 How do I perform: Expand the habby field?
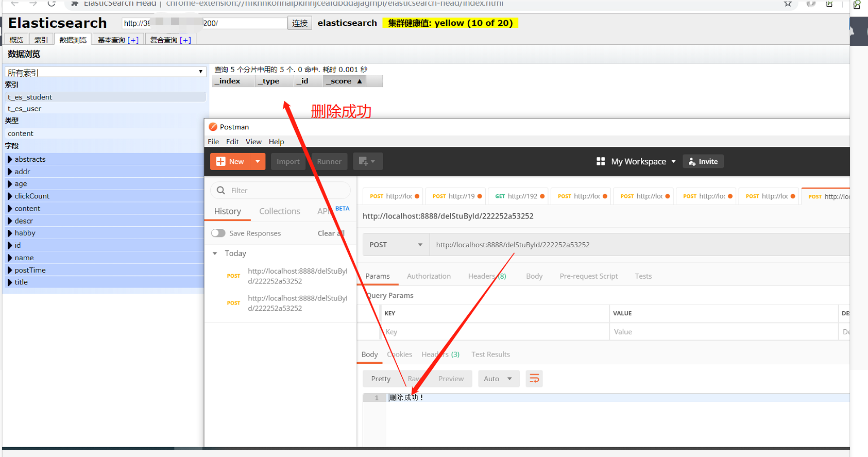pyautogui.click(x=10, y=233)
